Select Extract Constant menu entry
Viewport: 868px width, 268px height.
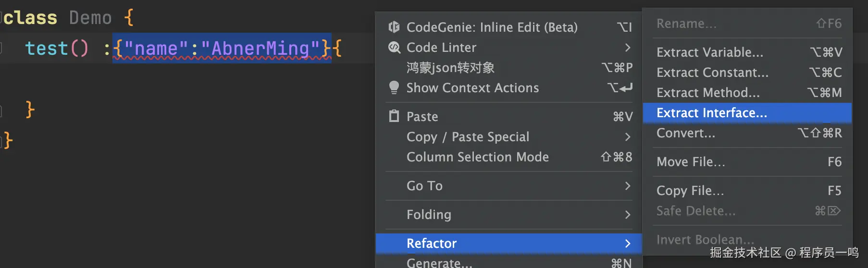tap(712, 73)
